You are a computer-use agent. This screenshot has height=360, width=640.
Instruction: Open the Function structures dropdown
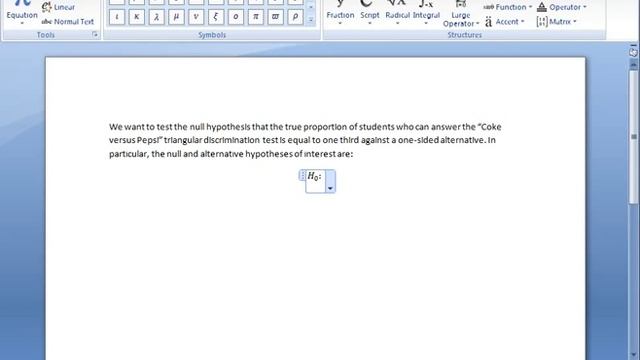[x=508, y=7]
